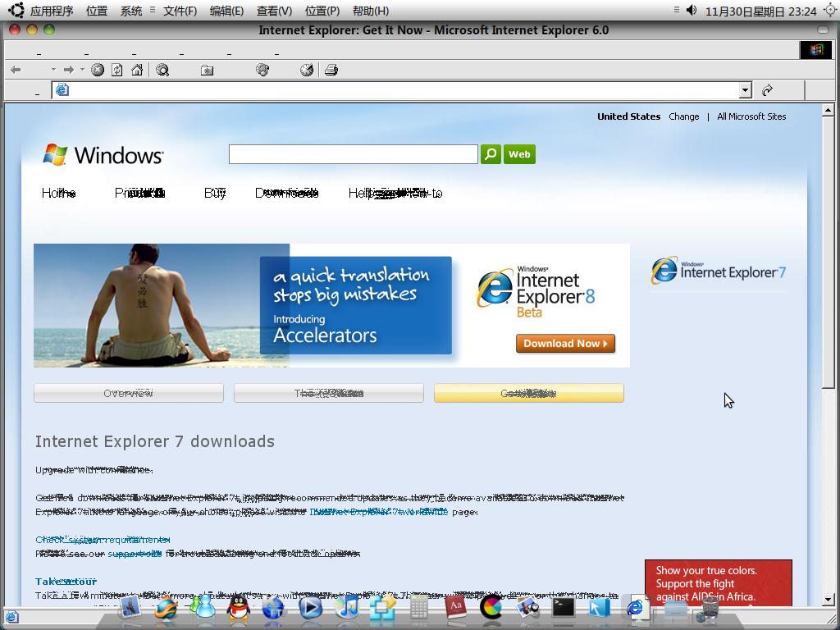The height and width of the screenshot is (630, 840).
Task: Click the orange Download Now button
Action: (565, 344)
